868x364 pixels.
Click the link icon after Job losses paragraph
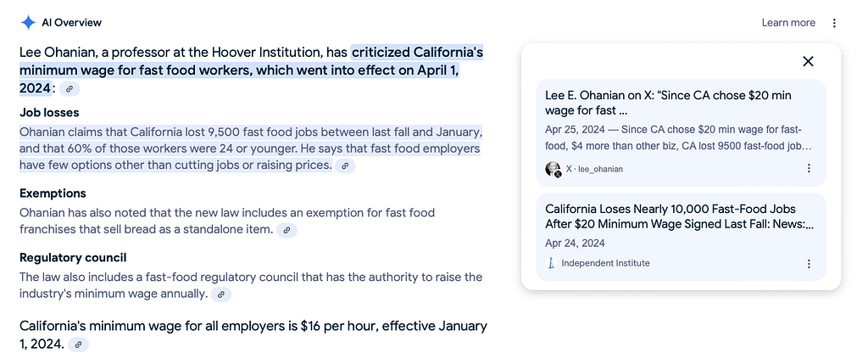tap(346, 165)
